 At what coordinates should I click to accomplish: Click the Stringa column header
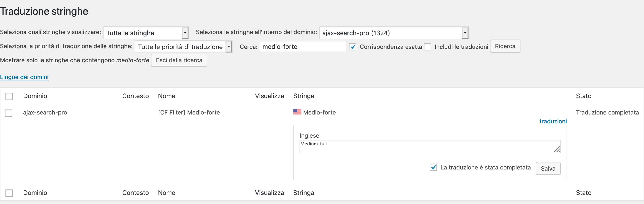tap(303, 96)
